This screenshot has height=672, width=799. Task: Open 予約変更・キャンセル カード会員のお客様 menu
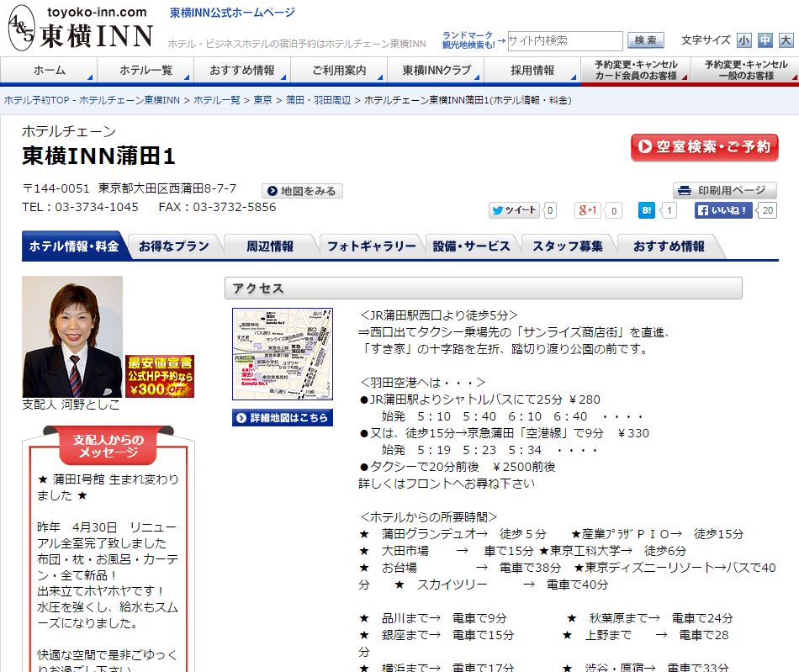click(636, 71)
